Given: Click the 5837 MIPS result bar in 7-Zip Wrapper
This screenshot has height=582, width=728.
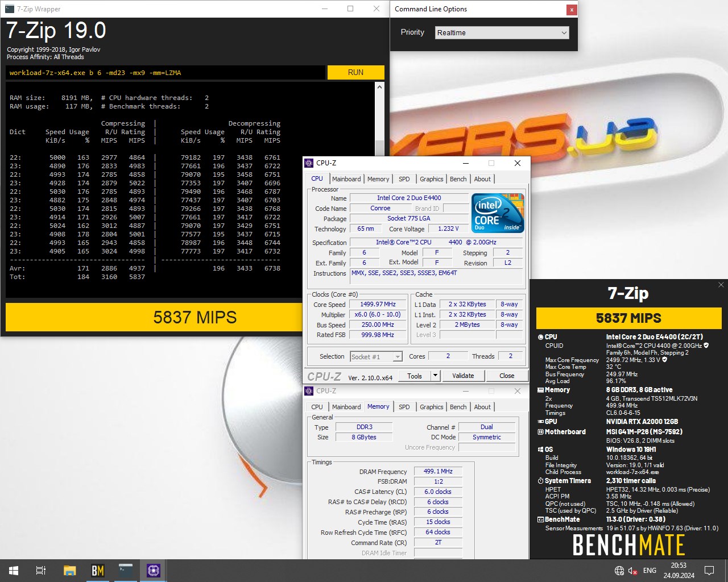Looking at the screenshot, I should click(154, 317).
